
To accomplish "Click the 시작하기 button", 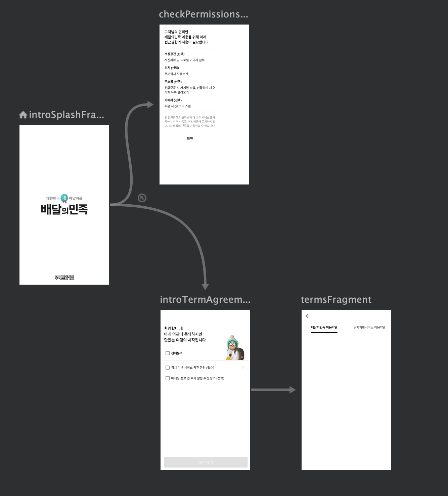I will pos(206,462).
